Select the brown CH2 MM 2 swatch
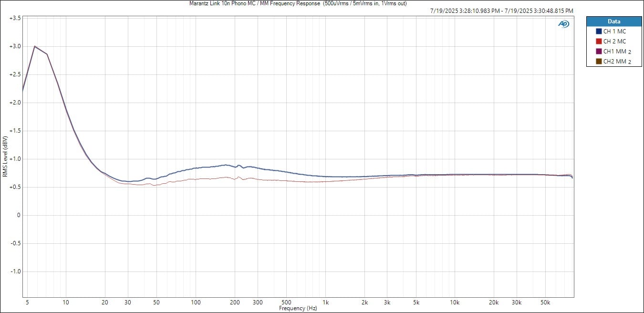 [x=599, y=62]
